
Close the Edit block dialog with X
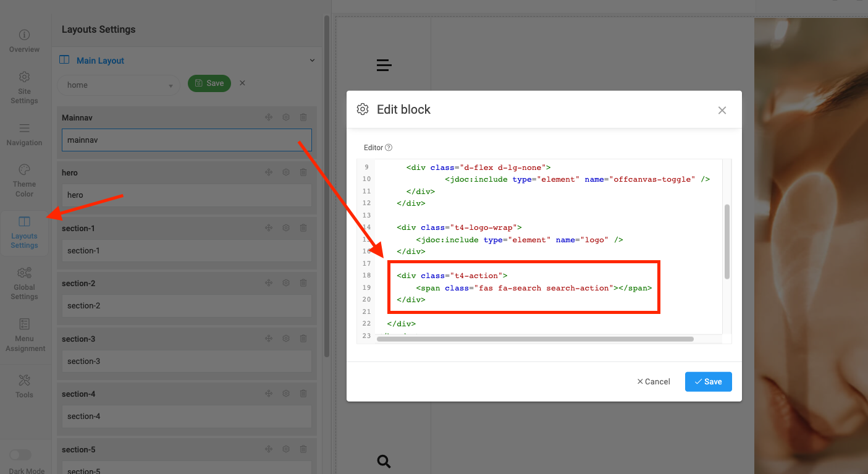(722, 110)
